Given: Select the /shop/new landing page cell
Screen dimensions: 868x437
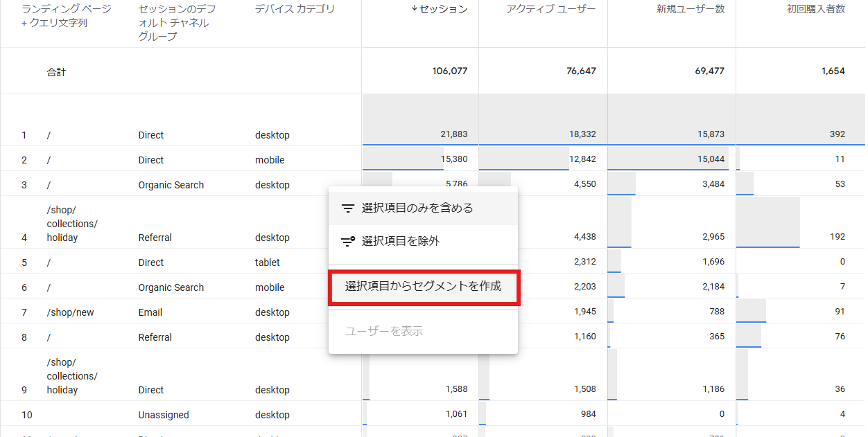Looking at the screenshot, I should 70,312.
